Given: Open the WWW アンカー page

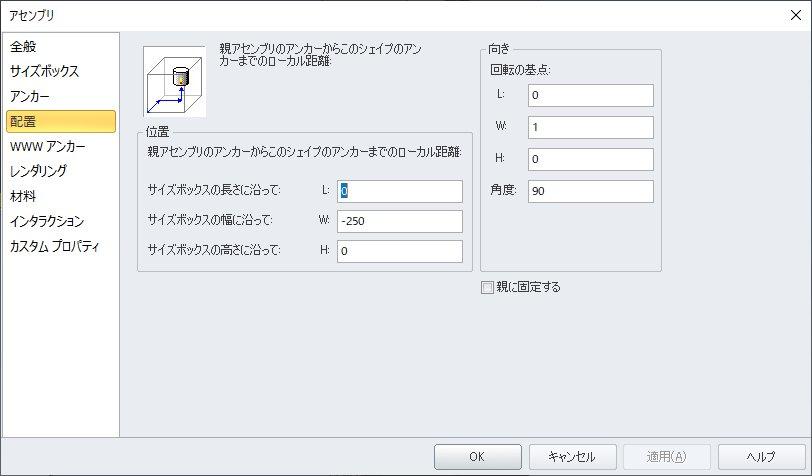Looking at the screenshot, I should (x=47, y=147).
